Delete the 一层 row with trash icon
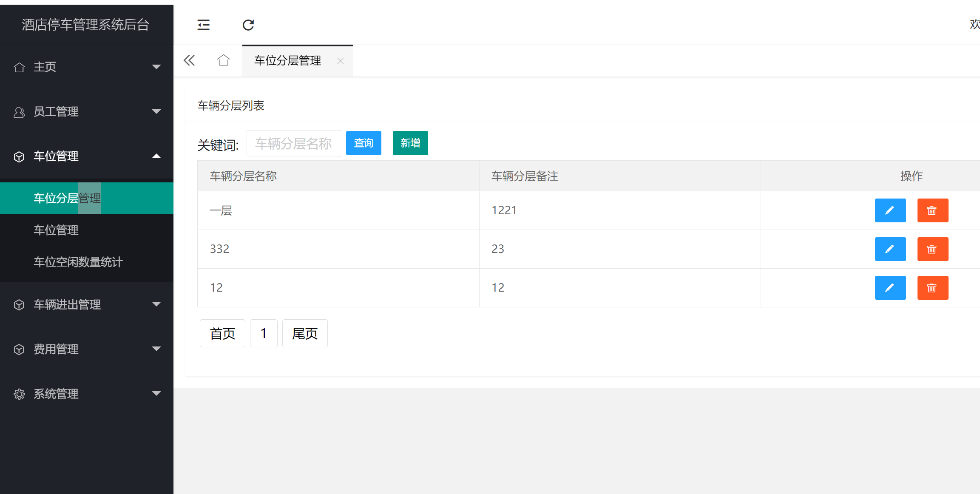The image size is (980, 494). tap(933, 210)
